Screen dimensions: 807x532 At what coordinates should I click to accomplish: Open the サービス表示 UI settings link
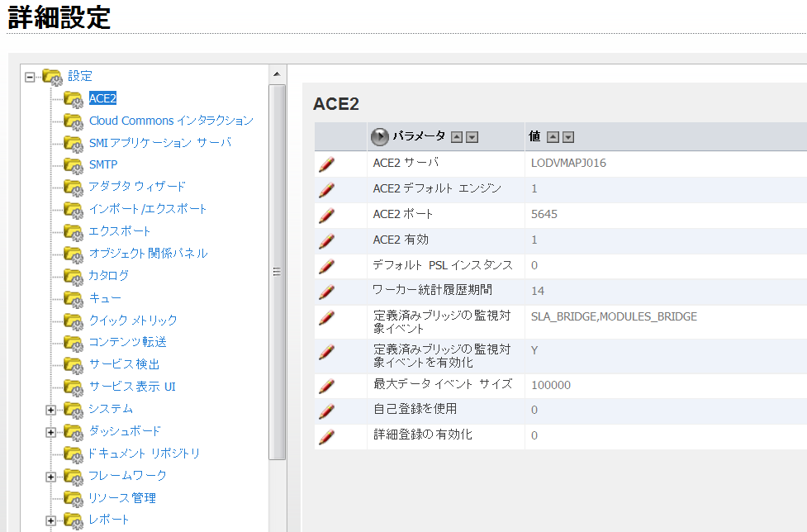(x=132, y=387)
